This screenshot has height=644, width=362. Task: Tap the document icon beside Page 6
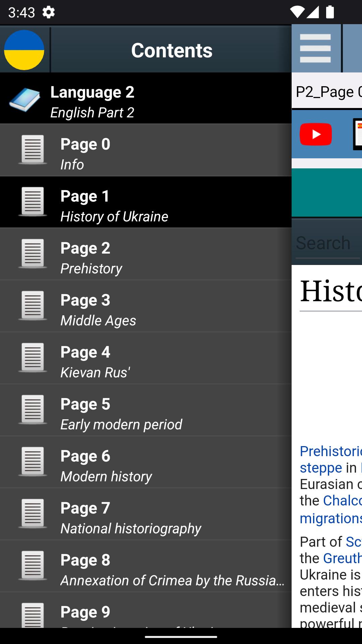(33, 462)
